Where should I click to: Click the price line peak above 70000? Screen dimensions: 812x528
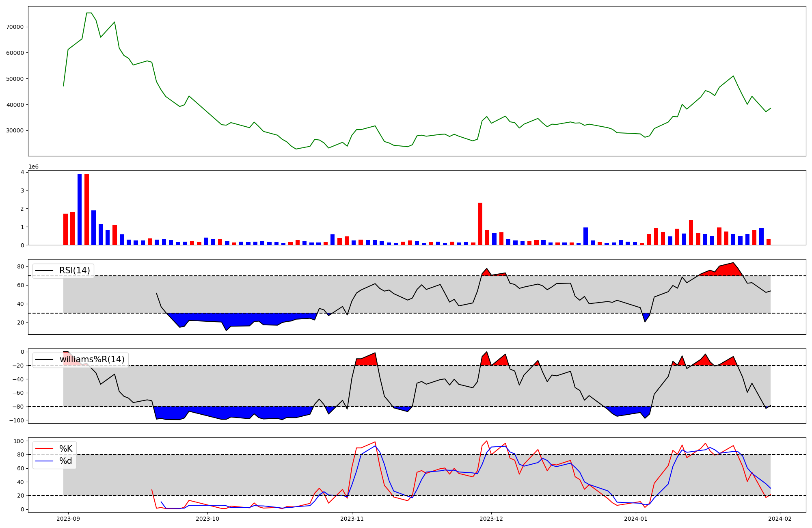tap(89, 13)
